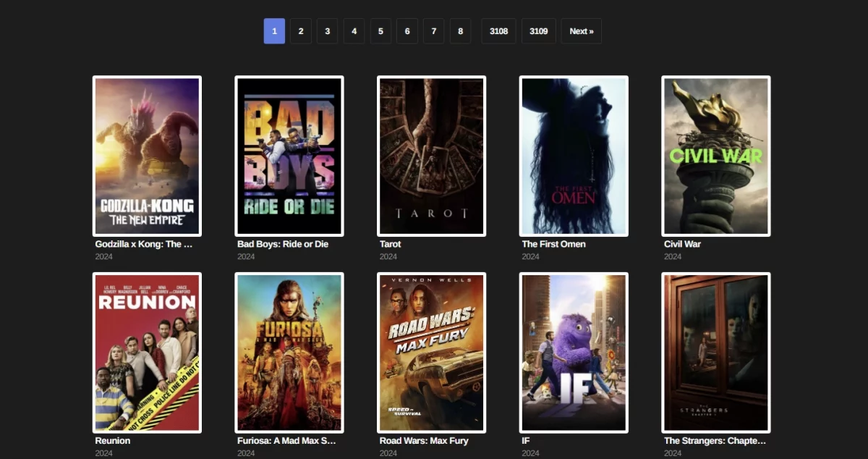Go to page 2 of results

(300, 31)
